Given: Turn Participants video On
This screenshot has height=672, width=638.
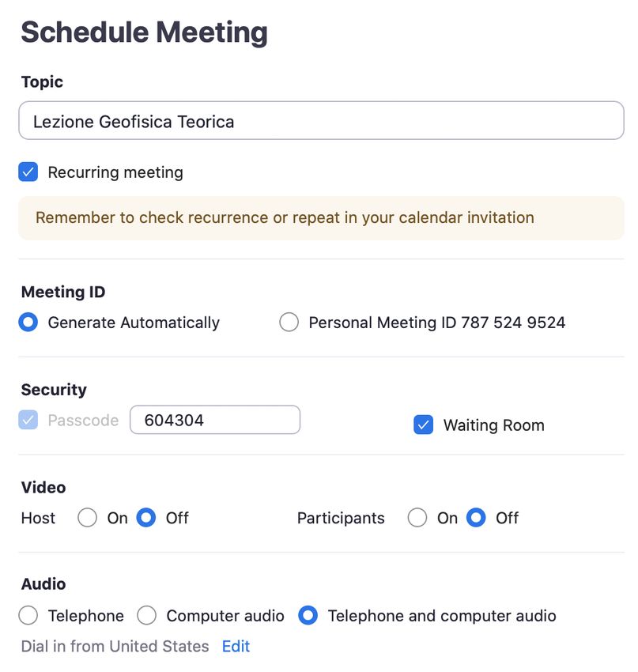Looking at the screenshot, I should point(417,518).
